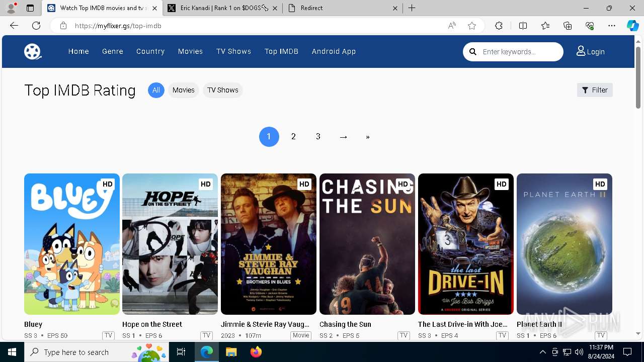Viewport: 644px width, 362px height.
Task: Select the Watch Top IMDB movies tab
Action: pyautogui.click(x=102, y=8)
